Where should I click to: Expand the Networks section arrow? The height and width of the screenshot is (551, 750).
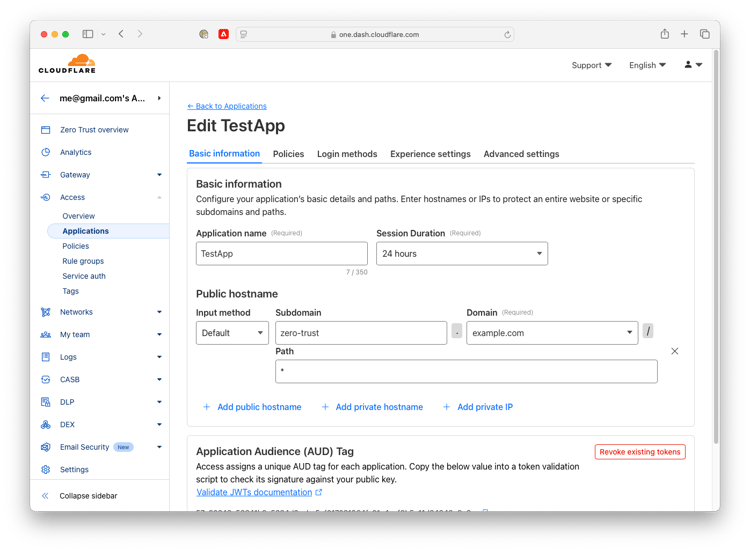(x=159, y=312)
